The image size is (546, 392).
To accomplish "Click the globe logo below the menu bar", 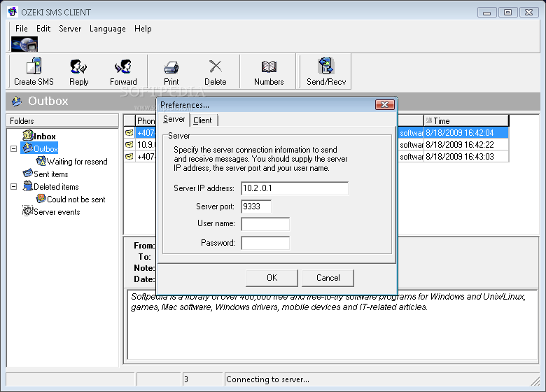I will (x=24, y=44).
